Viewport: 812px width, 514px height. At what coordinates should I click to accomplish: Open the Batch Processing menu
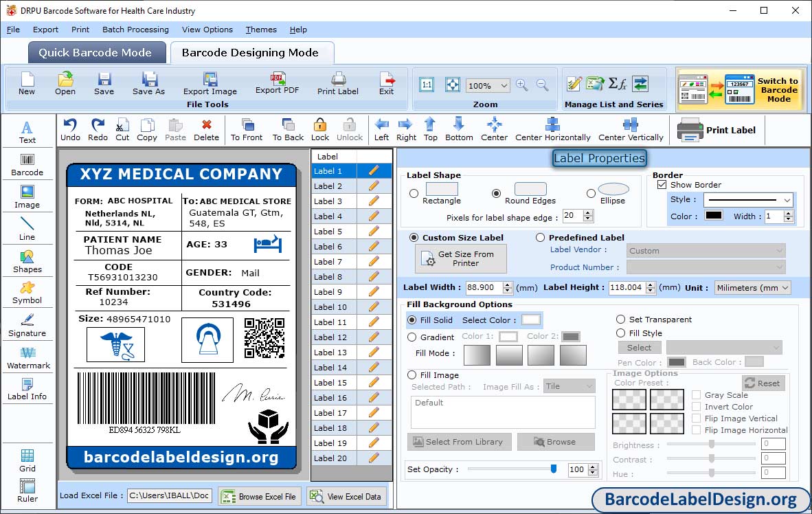pos(136,30)
